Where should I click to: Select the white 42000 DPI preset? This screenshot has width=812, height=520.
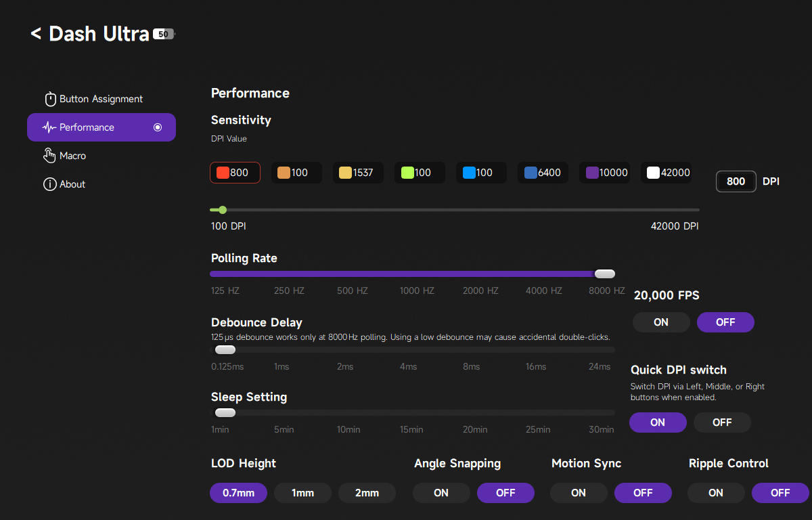click(669, 173)
